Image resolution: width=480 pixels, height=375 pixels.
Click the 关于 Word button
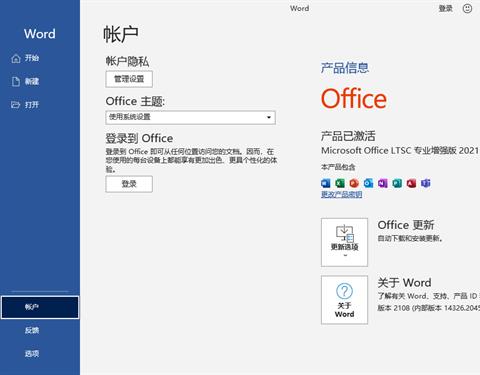tap(344, 300)
